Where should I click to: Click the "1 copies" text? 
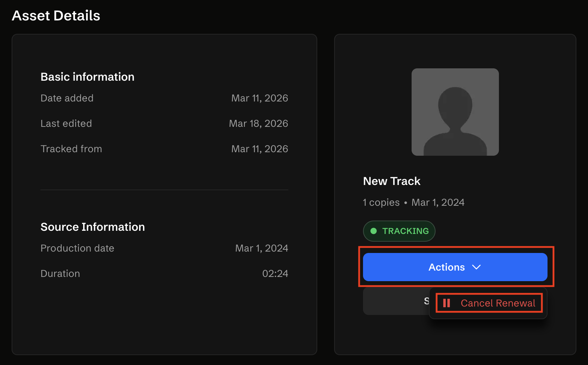pyautogui.click(x=381, y=202)
